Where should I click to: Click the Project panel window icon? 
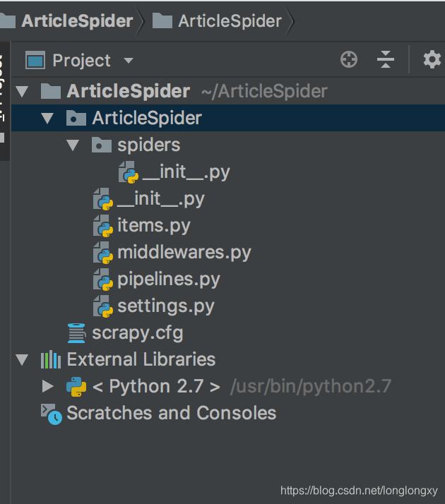click(x=35, y=60)
